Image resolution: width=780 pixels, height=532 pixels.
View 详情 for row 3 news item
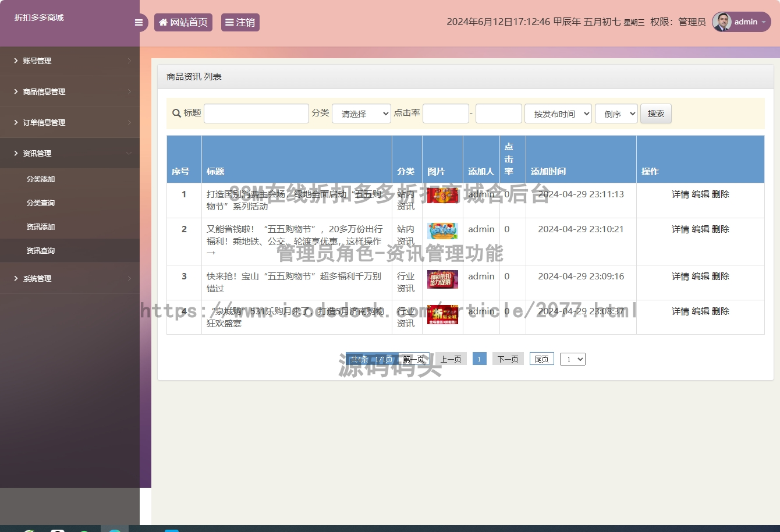point(680,276)
